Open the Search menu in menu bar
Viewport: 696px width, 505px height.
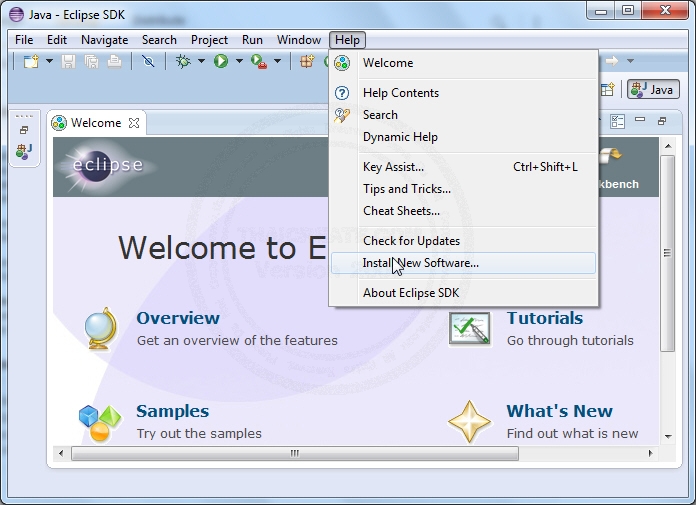(159, 40)
